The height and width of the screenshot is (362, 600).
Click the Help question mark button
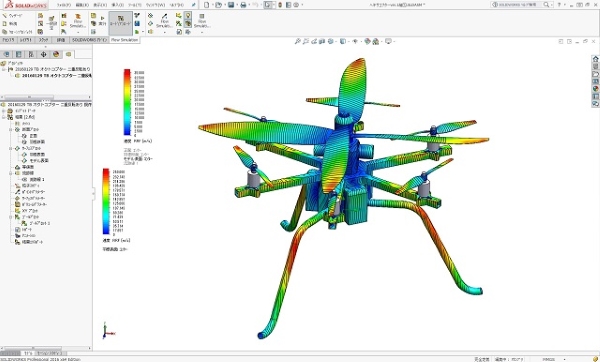tap(559, 5)
